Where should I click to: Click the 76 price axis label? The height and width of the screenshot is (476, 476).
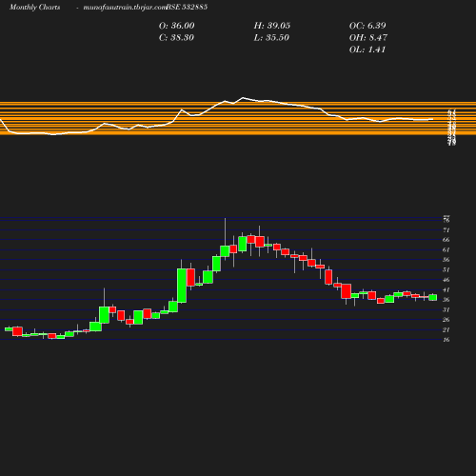coord(446,220)
